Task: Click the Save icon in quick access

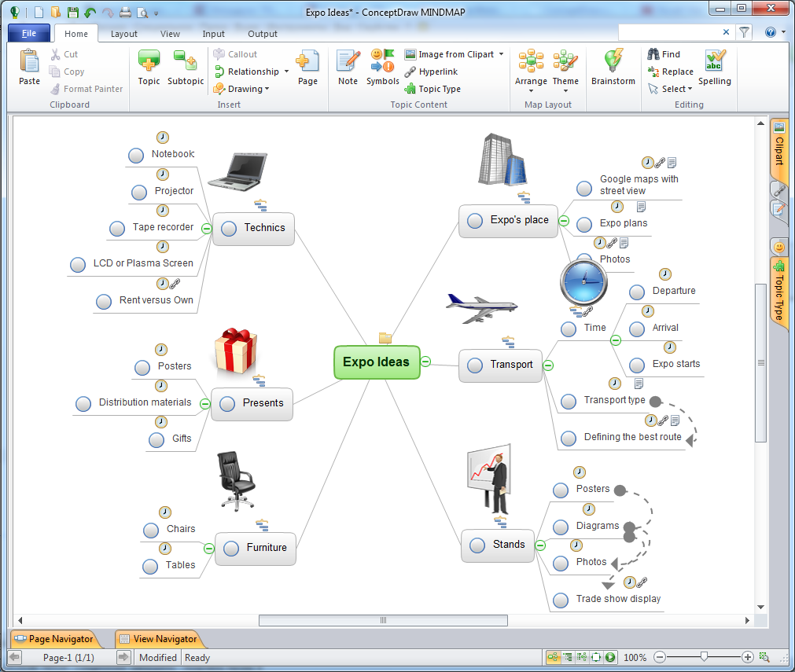Action: pos(72,13)
